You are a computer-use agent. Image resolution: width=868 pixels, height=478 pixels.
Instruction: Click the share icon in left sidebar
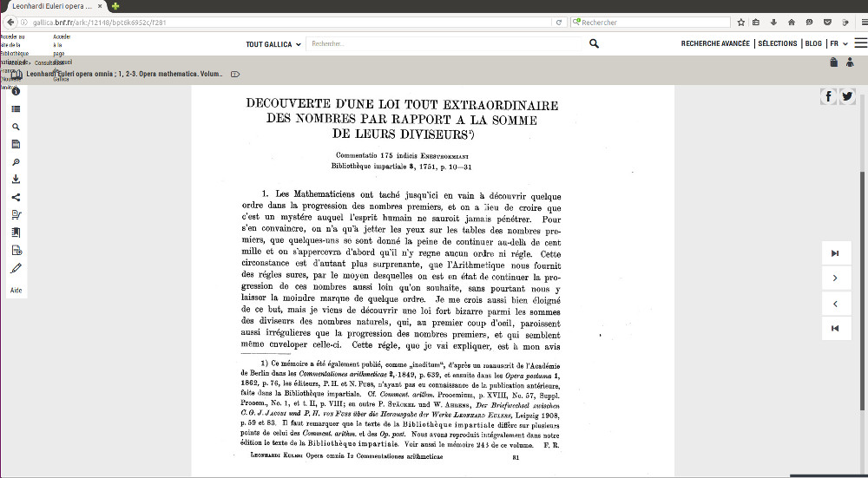[x=16, y=198]
